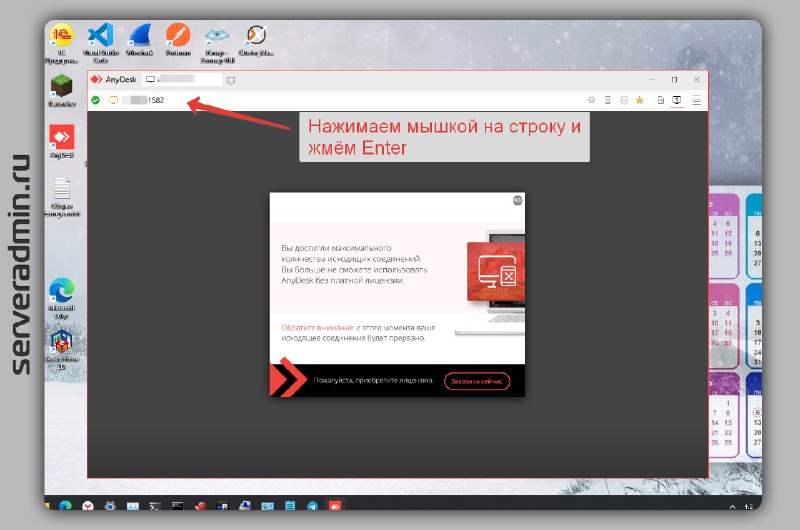Click the hourglass session history icon
Image resolution: width=800 pixels, height=530 pixels.
pyautogui.click(x=608, y=100)
